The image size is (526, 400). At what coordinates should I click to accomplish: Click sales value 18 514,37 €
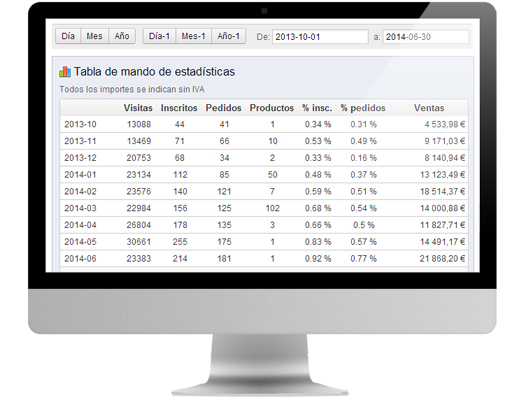coord(443,191)
